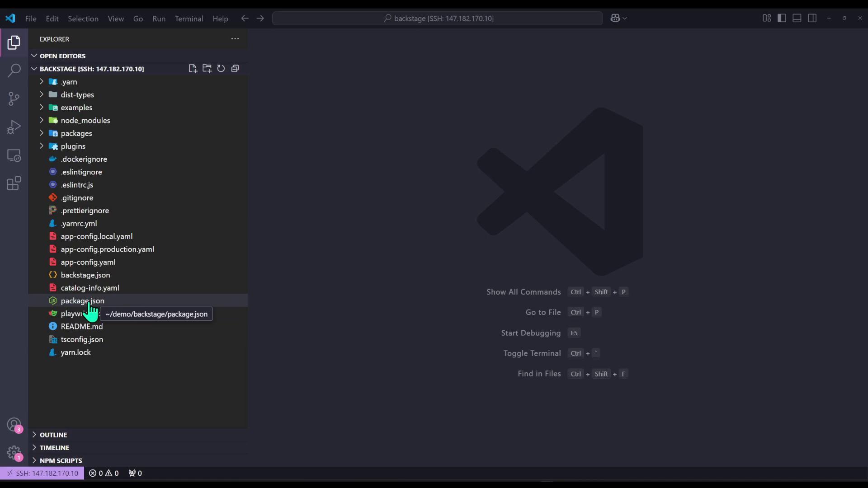
Task: Open the Selection menu
Action: 83,19
